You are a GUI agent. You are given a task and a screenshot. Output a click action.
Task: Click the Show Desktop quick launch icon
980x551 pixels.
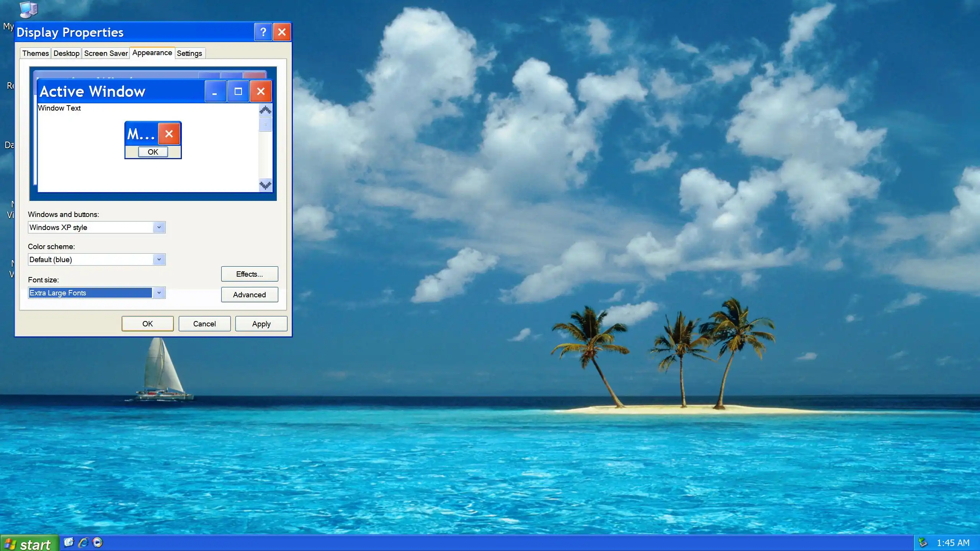pyautogui.click(x=69, y=542)
